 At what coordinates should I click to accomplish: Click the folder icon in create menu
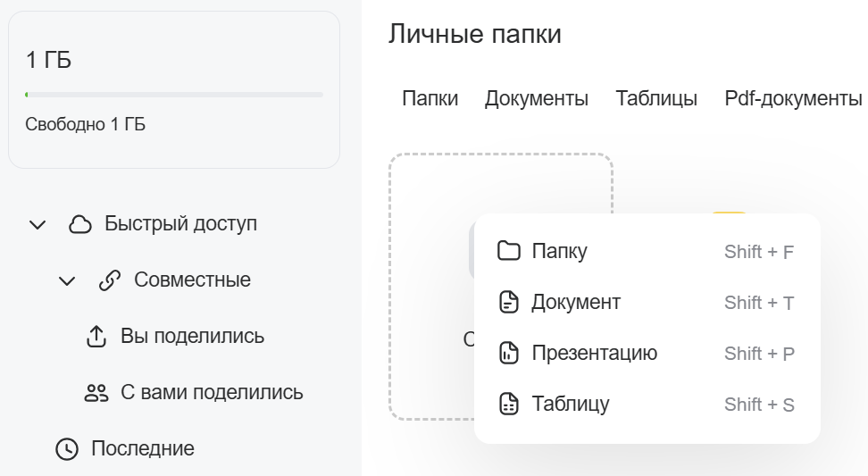point(508,251)
